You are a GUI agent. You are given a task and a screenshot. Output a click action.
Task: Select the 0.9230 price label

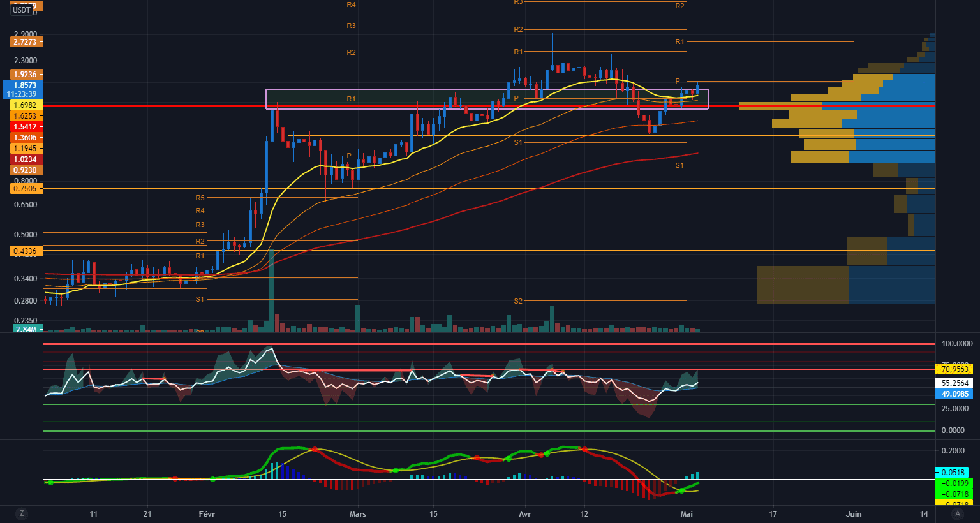(27, 170)
